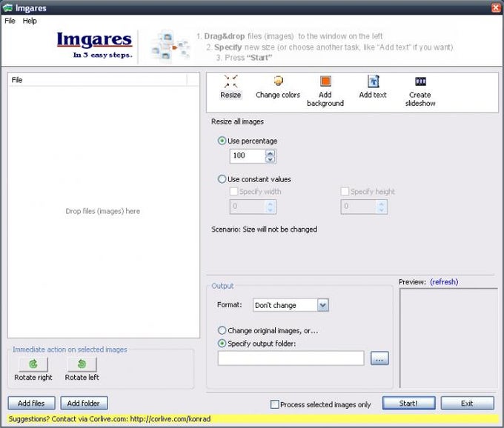Click the preview (refresh) link

pyautogui.click(x=444, y=282)
